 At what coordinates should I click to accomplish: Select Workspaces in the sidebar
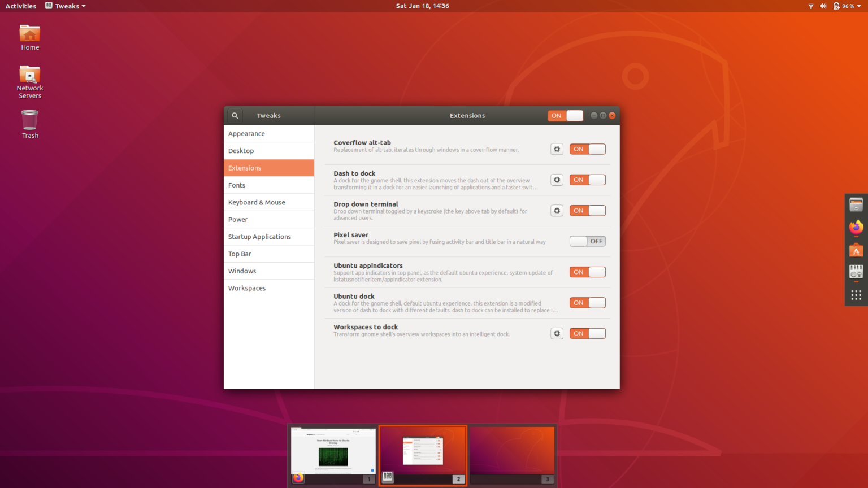pyautogui.click(x=269, y=288)
